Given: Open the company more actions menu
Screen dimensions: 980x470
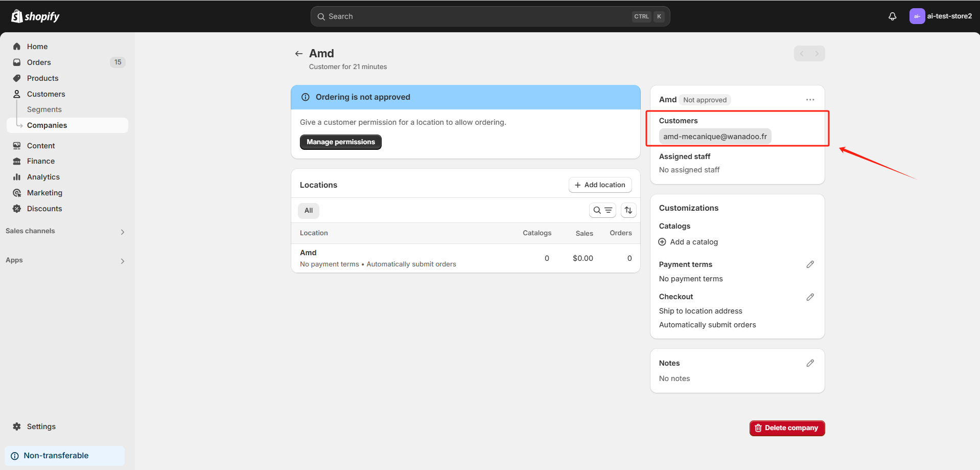Looking at the screenshot, I should coord(810,100).
